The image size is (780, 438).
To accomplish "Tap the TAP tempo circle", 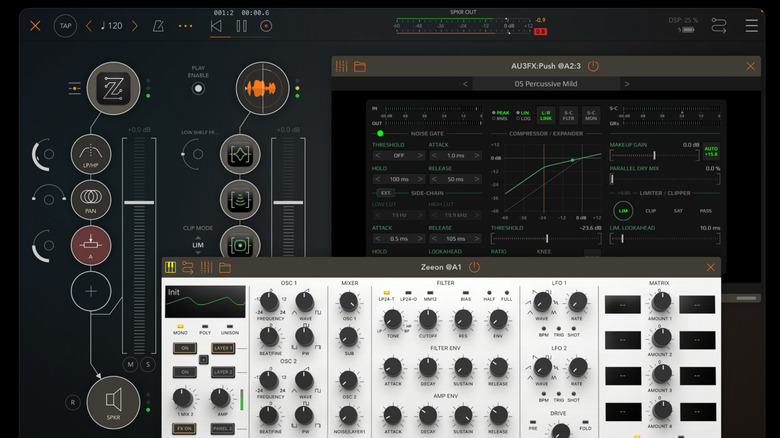I will click(x=65, y=26).
